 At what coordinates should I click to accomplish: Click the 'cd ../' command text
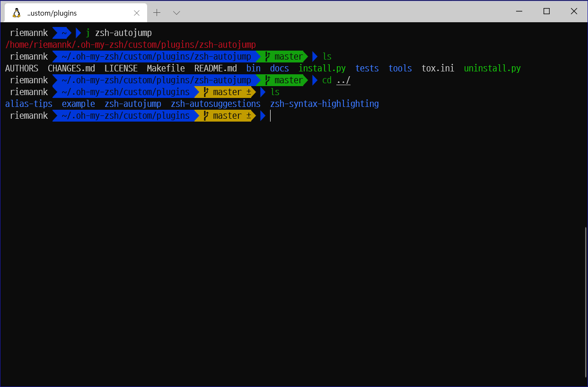336,80
